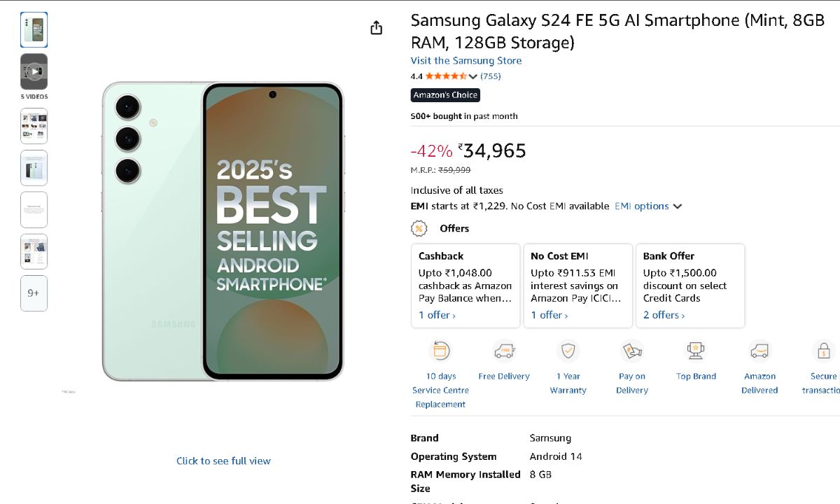Expand the star ratings dropdown arrow

[473, 76]
